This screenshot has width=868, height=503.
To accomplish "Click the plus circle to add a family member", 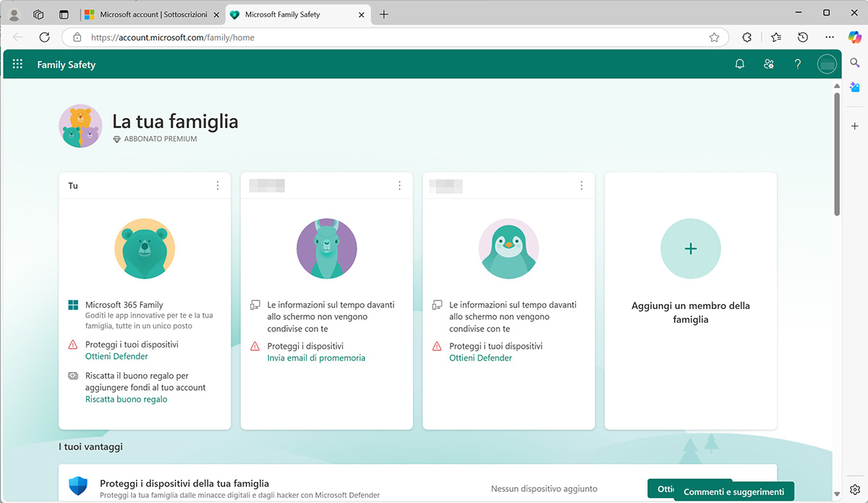I will (691, 248).
